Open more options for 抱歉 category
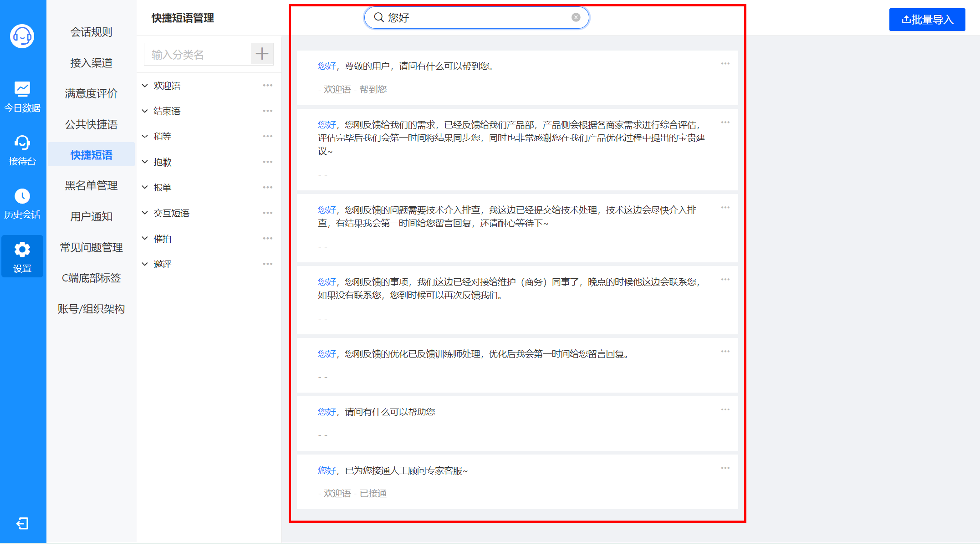Image resolution: width=980 pixels, height=547 pixels. [267, 162]
